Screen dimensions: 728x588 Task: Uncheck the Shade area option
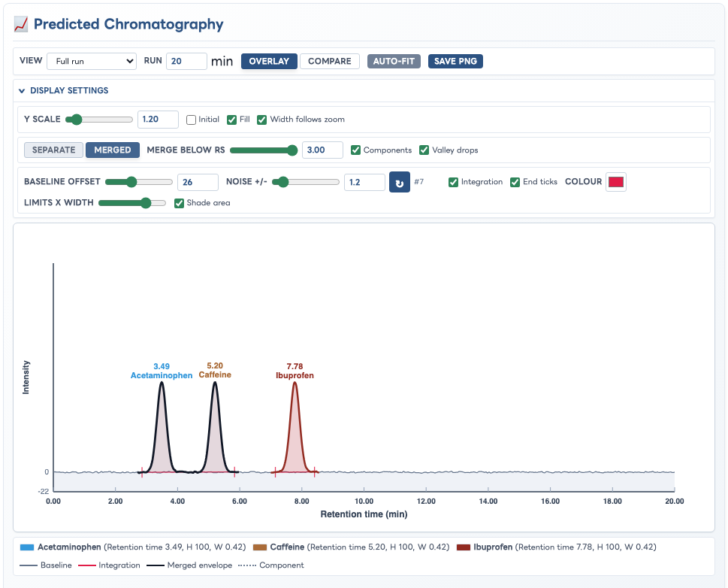pyautogui.click(x=180, y=203)
